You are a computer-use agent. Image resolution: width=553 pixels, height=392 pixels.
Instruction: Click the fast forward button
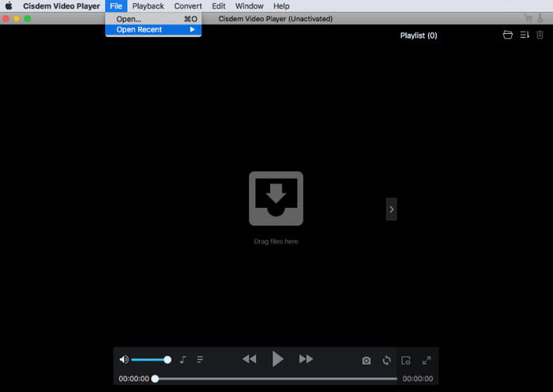tap(306, 359)
